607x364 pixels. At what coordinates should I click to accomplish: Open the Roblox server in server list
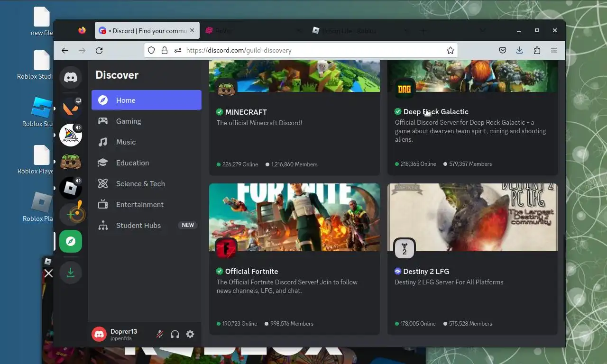coord(71,188)
